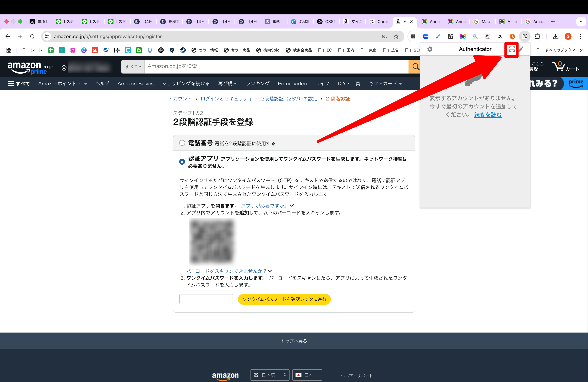This screenshot has width=588, height=382.
Task: Open 2段階認証（2SV）の設定 breadcrumb
Action: pyautogui.click(x=289, y=99)
